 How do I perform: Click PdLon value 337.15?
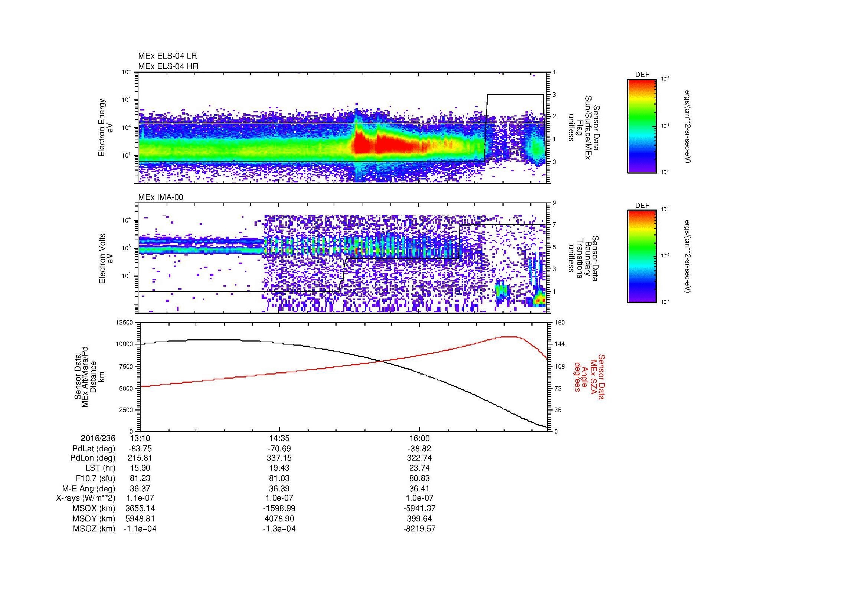coord(279,458)
